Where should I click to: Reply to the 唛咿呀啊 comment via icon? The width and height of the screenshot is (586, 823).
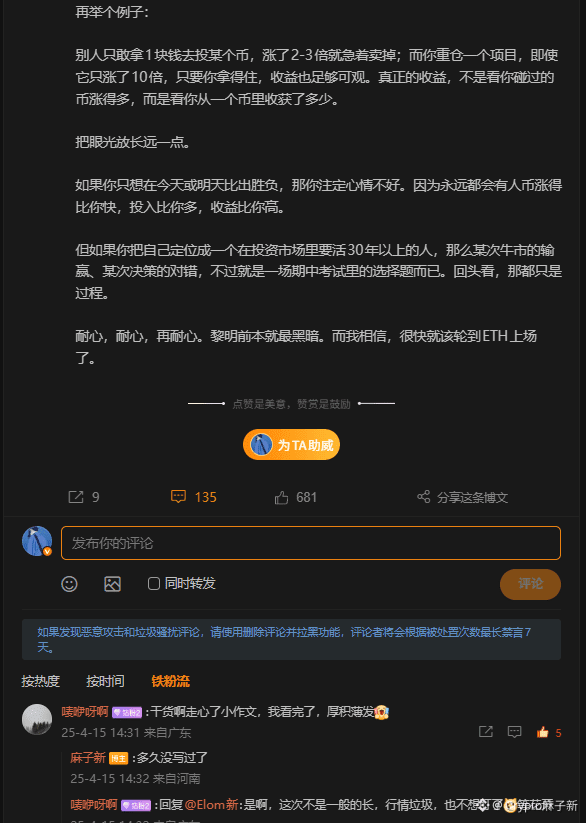515,732
